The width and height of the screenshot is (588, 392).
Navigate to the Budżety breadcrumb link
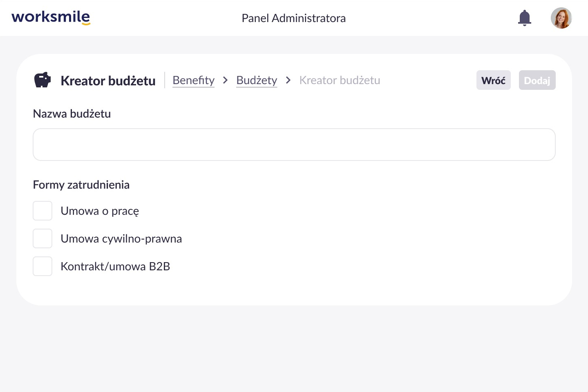[x=257, y=80]
